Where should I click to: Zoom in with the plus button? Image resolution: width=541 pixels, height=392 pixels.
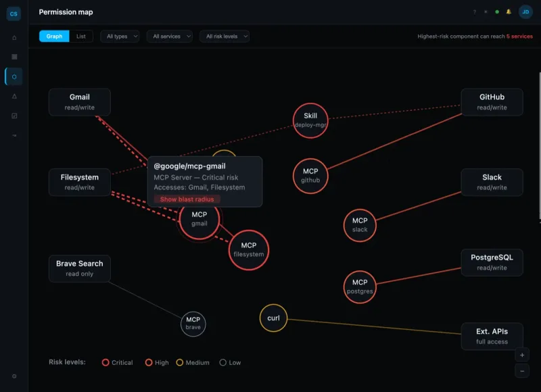click(x=522, y=355)
